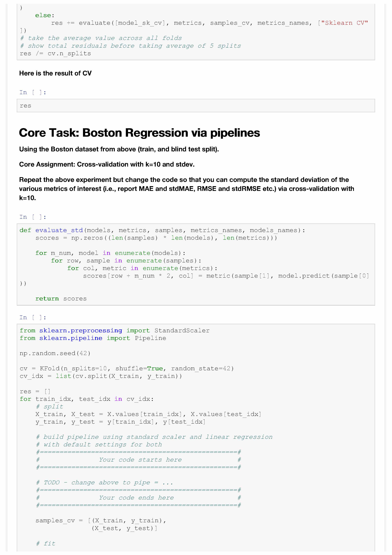Screen dimensions: 392x555
Task: Click the '# fit' comment
Action: pyautogui.click(x=45, y=543)
